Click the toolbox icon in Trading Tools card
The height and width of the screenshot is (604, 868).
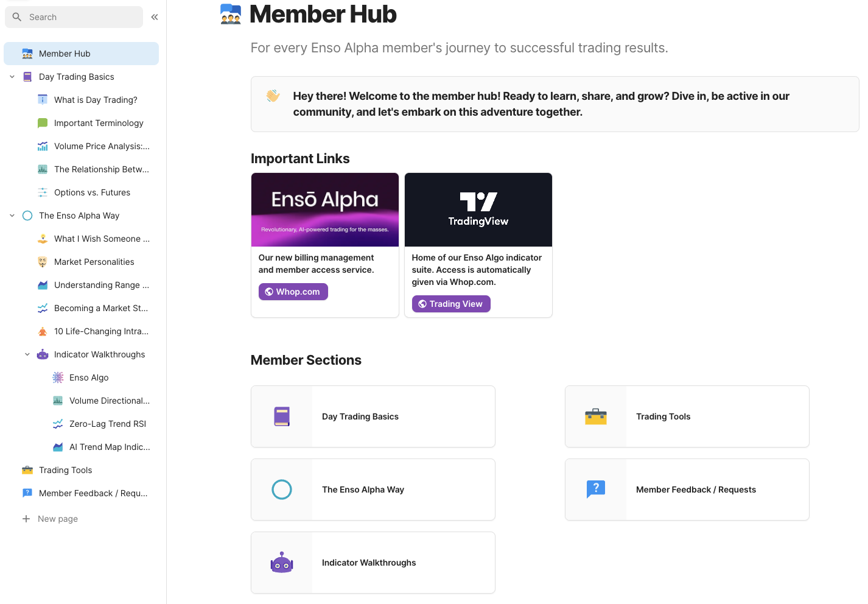(595, 416)
